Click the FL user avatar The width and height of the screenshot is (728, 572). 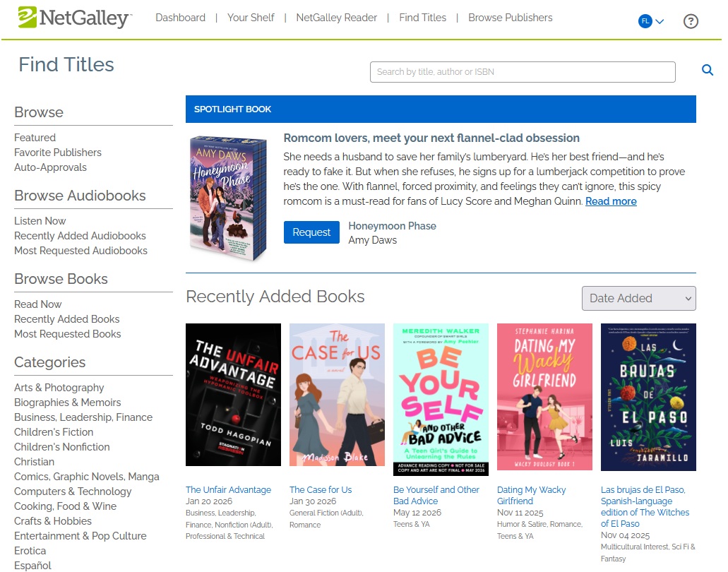coord(645,21)
